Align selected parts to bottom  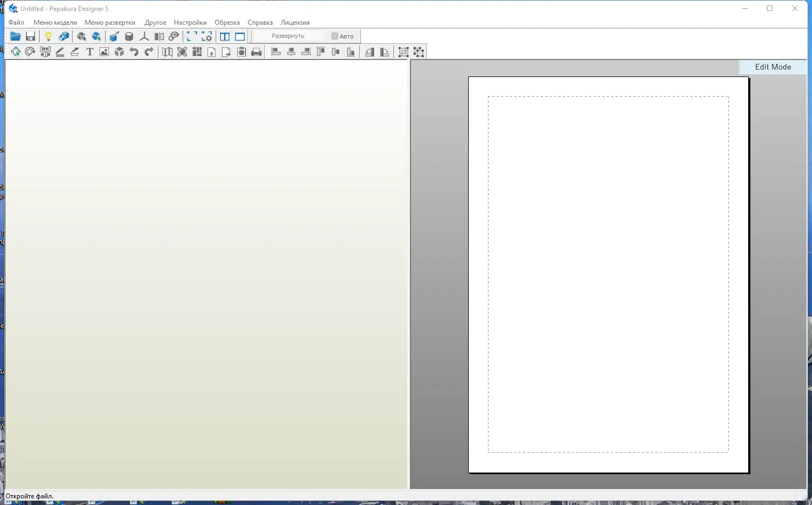(x=350, y=52)
